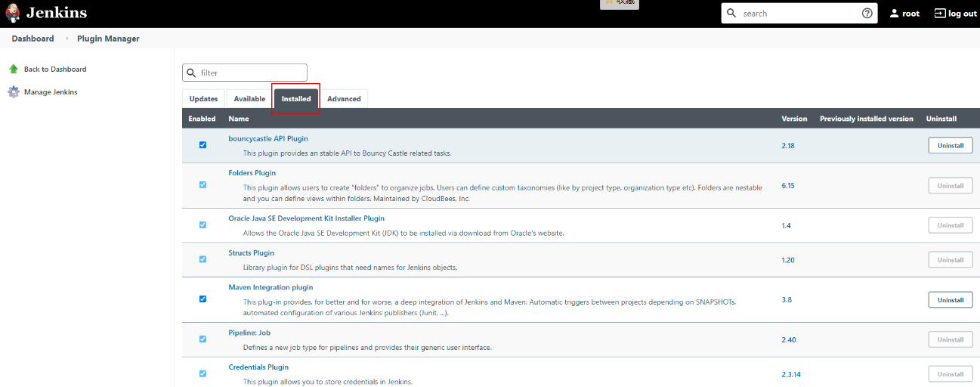980x387 pixels.
Task: Open Oracle Java SE Development Kit Installer link
Action: [307, 218]
